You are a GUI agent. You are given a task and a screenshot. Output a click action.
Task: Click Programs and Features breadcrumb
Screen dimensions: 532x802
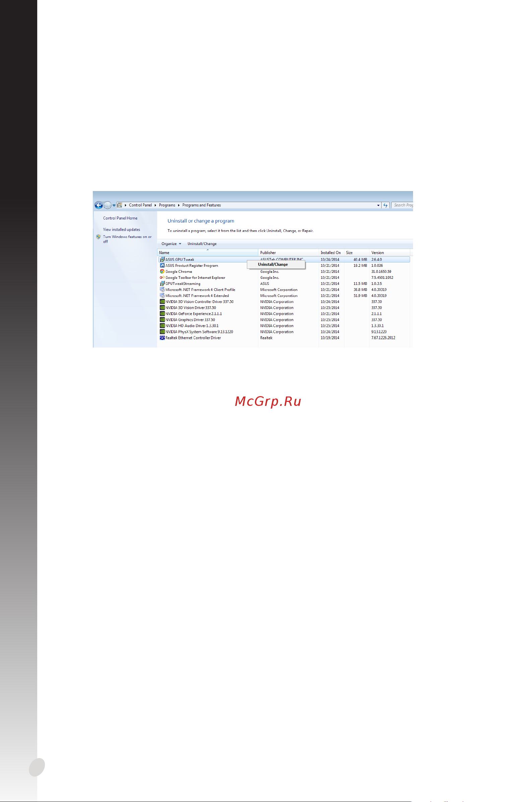pyautogui.click(x=201, y=205)
